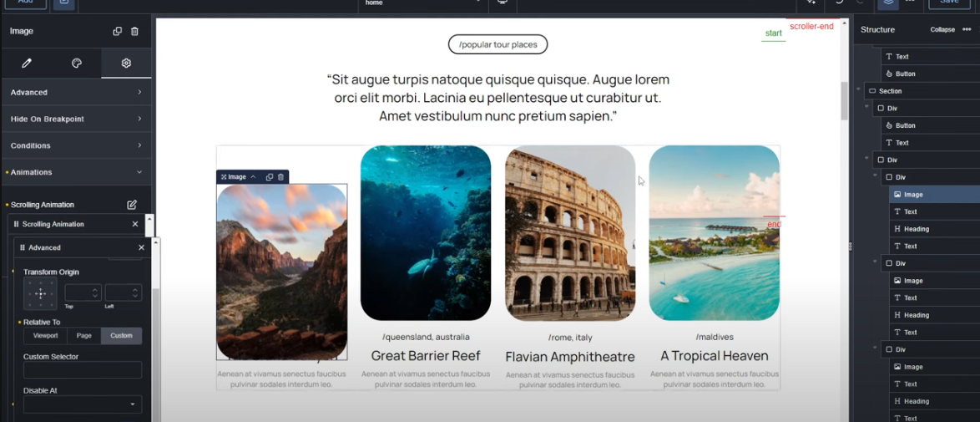Select Page for Relative To
The height and width of the screenshot is (422, 980).
pyautogui.click(x=84, y=336)
